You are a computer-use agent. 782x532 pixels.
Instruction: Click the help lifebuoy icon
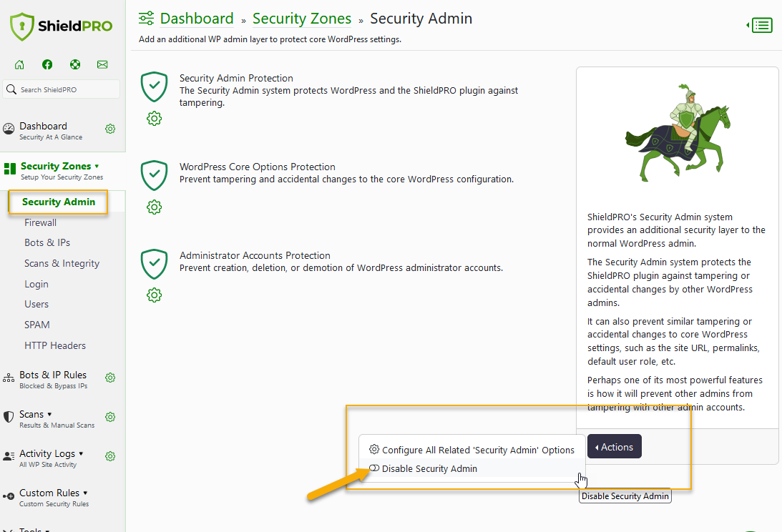[75, 64]
